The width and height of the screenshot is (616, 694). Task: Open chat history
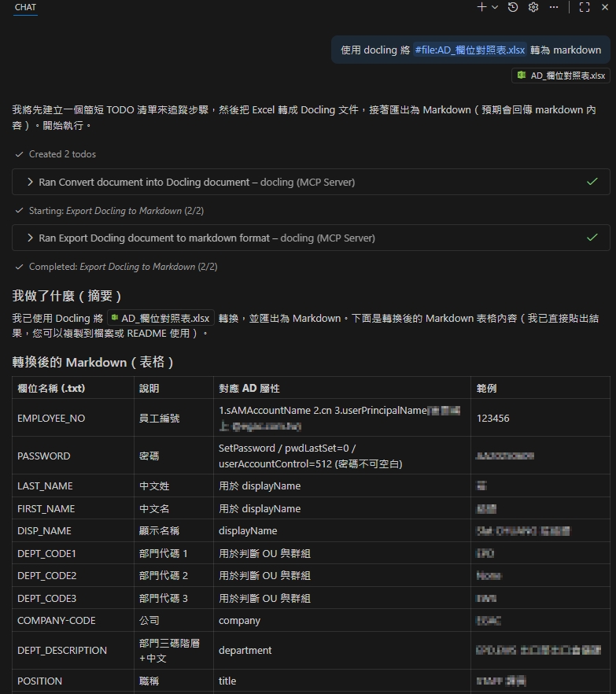coord(513,7)
